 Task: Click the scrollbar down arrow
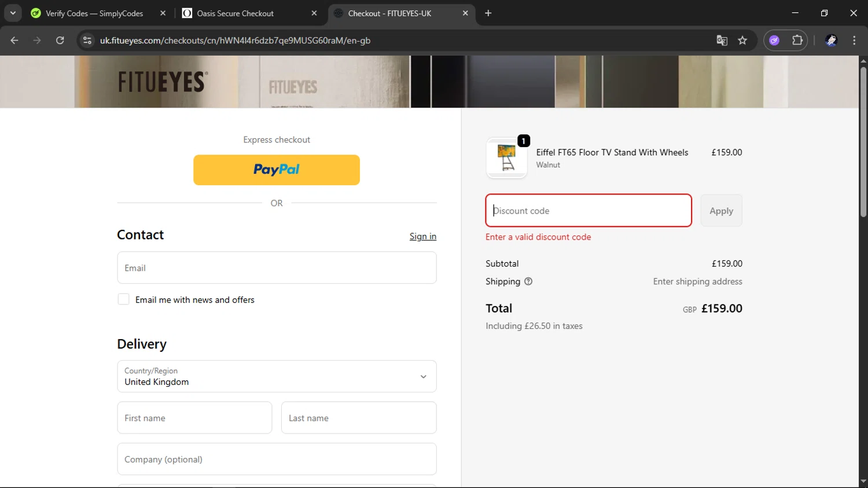point(863,482)
